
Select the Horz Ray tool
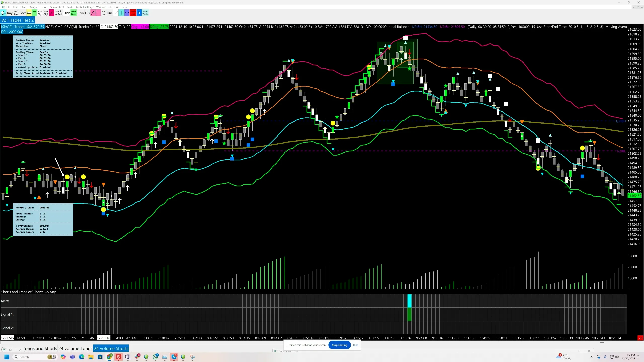pos(16,13)
